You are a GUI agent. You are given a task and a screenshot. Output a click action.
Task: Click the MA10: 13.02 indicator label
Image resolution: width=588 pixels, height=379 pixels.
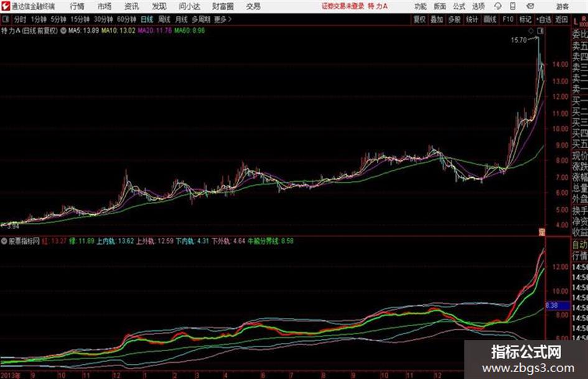(118, 30)
